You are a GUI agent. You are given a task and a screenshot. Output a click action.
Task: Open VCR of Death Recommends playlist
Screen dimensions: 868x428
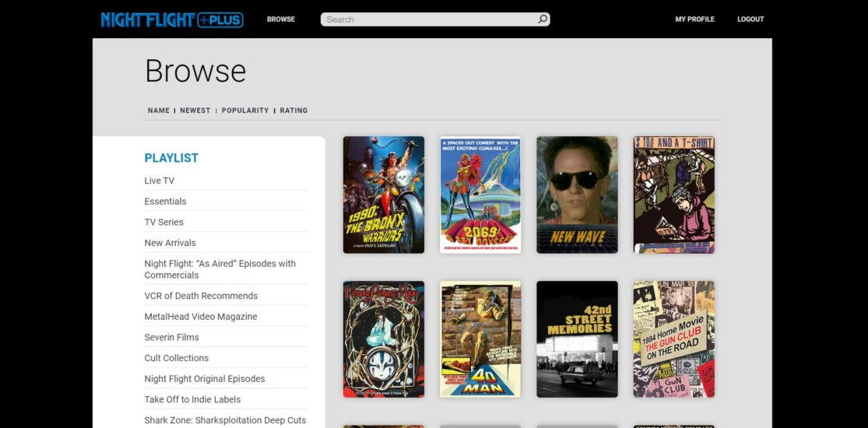201,296
